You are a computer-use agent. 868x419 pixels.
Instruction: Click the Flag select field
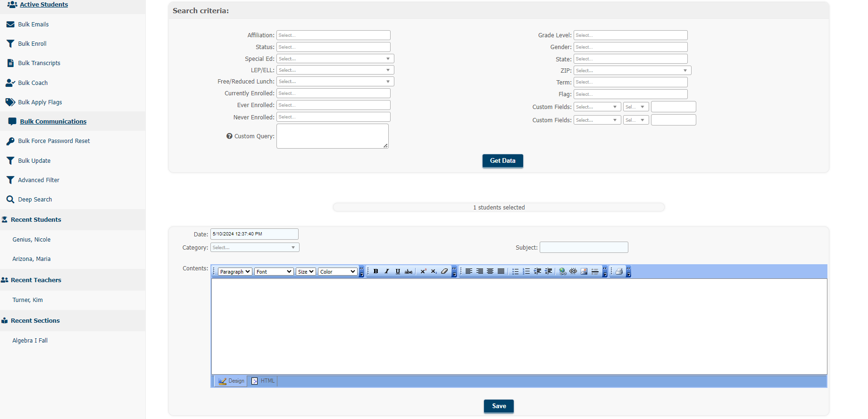[x=631, y=94]
